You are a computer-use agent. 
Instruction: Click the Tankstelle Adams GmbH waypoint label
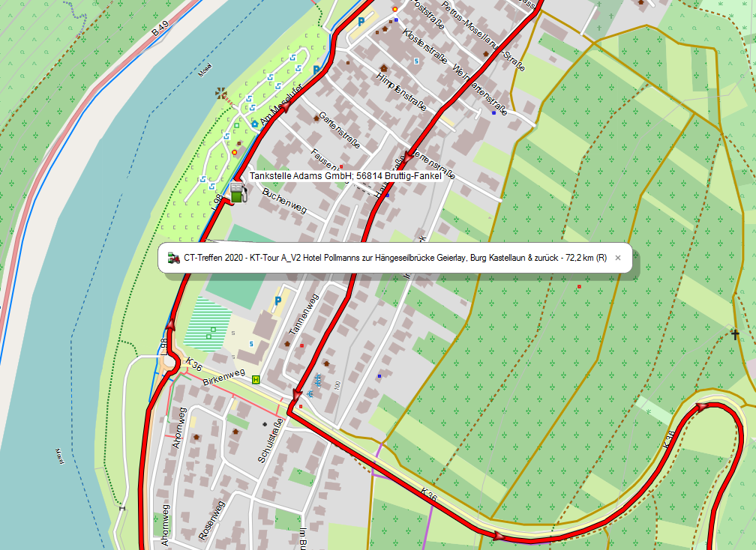tap(345, 176)
